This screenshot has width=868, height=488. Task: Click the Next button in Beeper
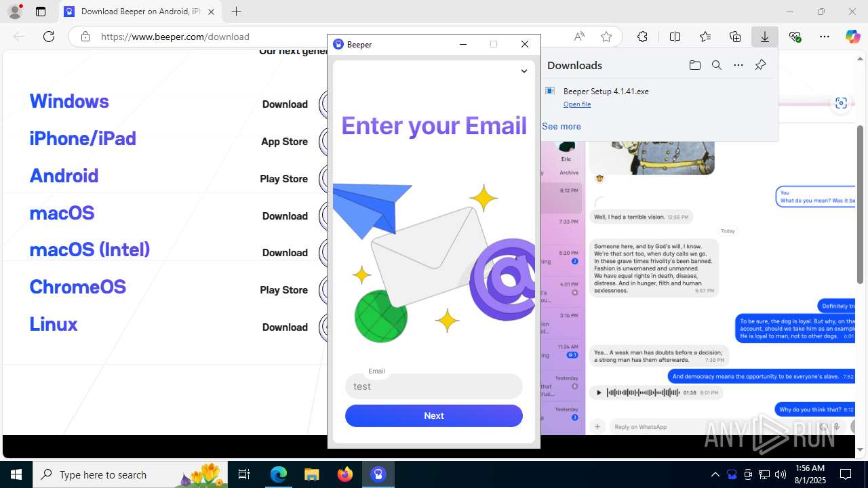pos(434,415)
